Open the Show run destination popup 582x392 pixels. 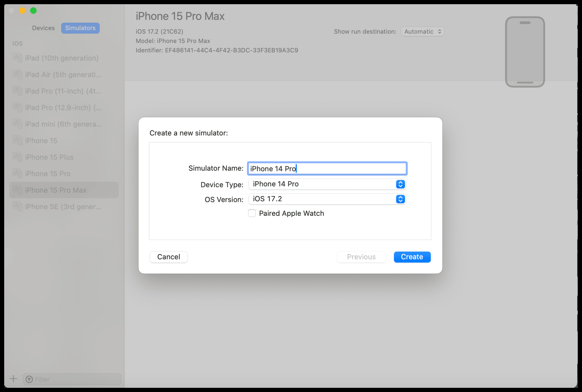(423, 32)
